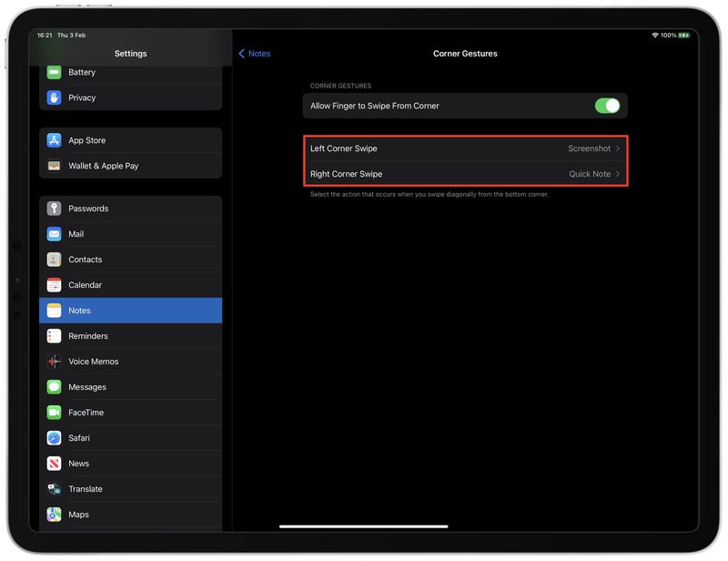Expand the Right Corner Swipe options
The height and width of the screenshot is (561, 728).
[x=464, y=173]
